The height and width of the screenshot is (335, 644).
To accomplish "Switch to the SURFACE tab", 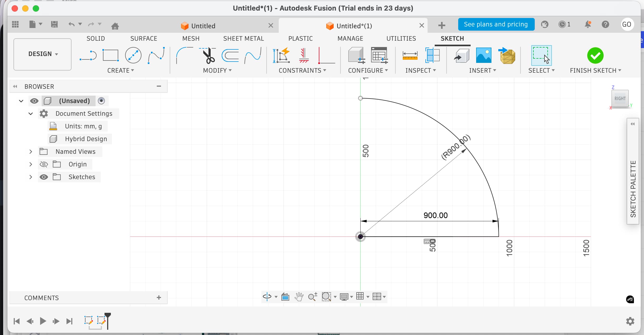I will point(144,39).
